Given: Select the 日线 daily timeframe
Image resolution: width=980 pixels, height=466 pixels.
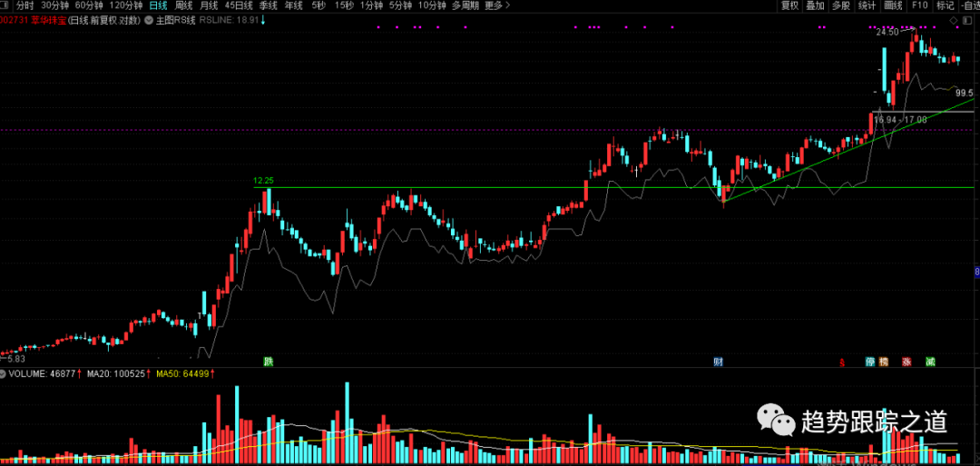Looking at the screenshot, I should pyautogui.click(x=158, y=5).
